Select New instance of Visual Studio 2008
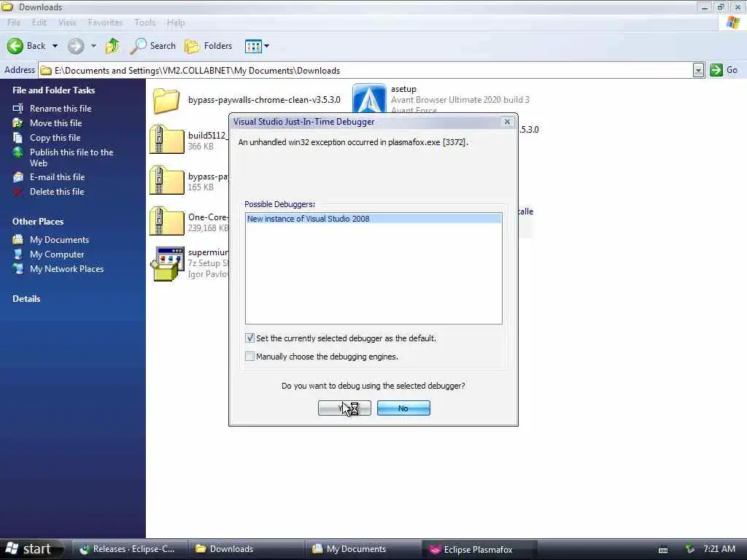Image resolution: width=747 pixels, height=560 pixels. (373, 219)
